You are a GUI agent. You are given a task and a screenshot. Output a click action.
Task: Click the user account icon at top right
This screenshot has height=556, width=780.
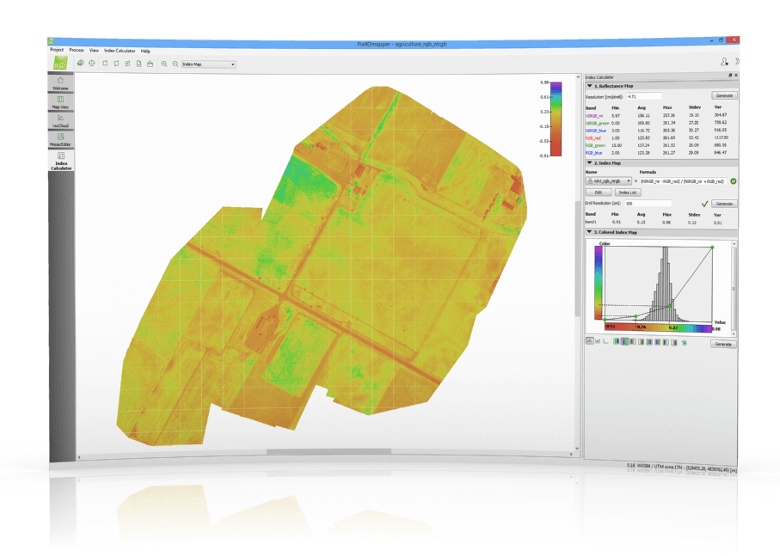point(724,62)
